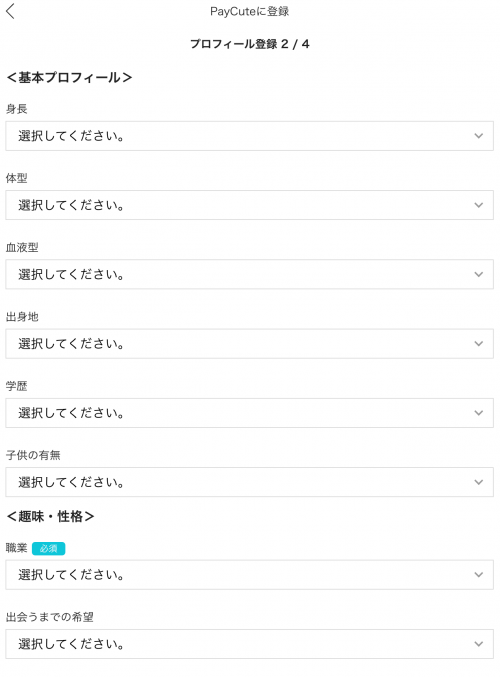Select the 学歴 dropdown field
Image resolution: width=500 pixels, height=677 pixels.
(x=250, y=413)
